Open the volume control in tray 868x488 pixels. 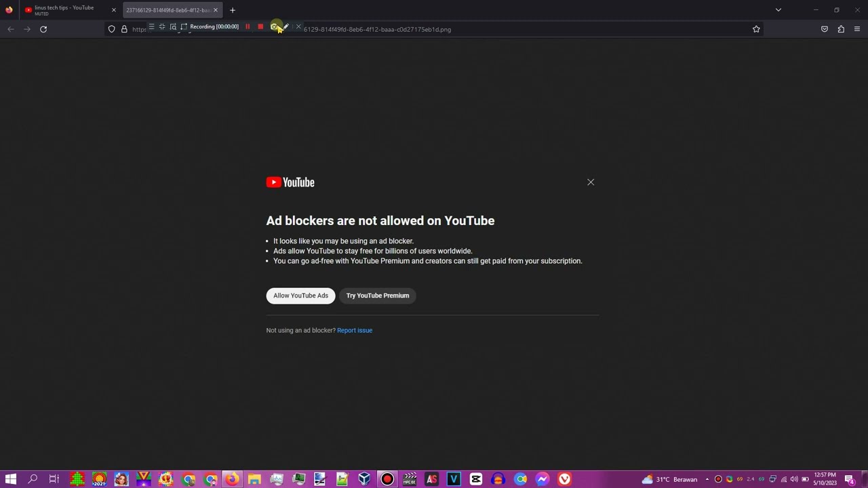click(794, 479)
